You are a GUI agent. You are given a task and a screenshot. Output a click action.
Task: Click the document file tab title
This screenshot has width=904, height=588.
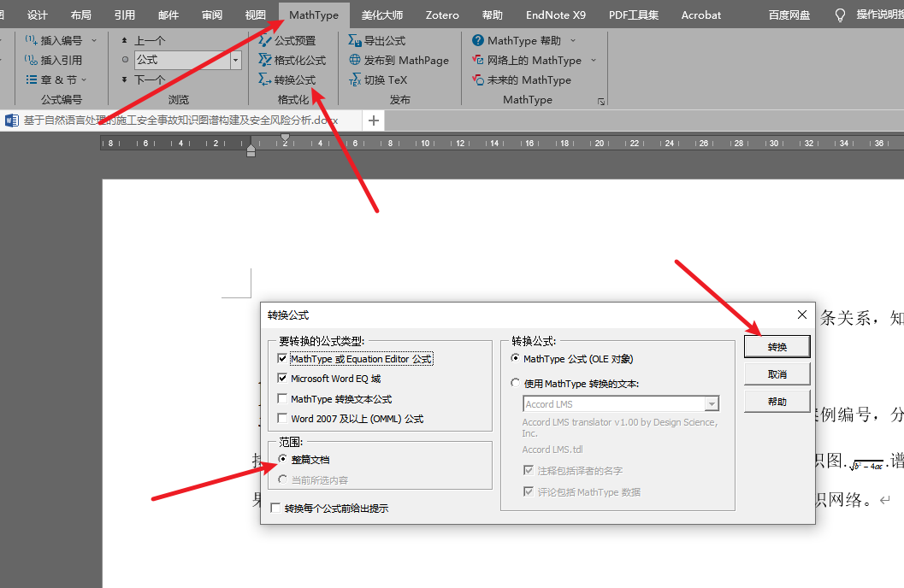tap(180, 121)
